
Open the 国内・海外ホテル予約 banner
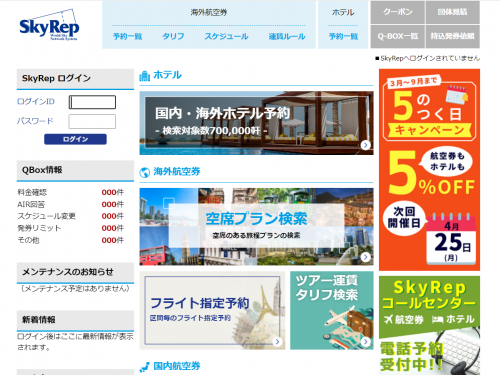256,123
